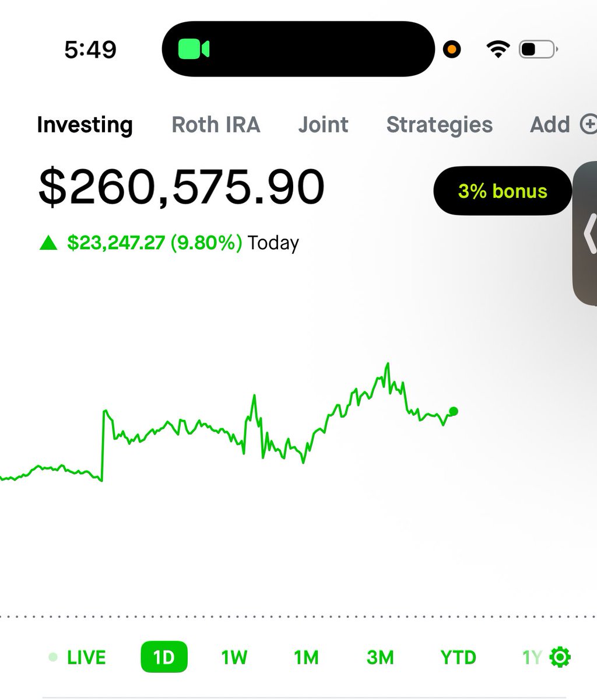Tap the chart's current price dot
This screenshot has width=597, height=700.
click(x=454, y=411)
